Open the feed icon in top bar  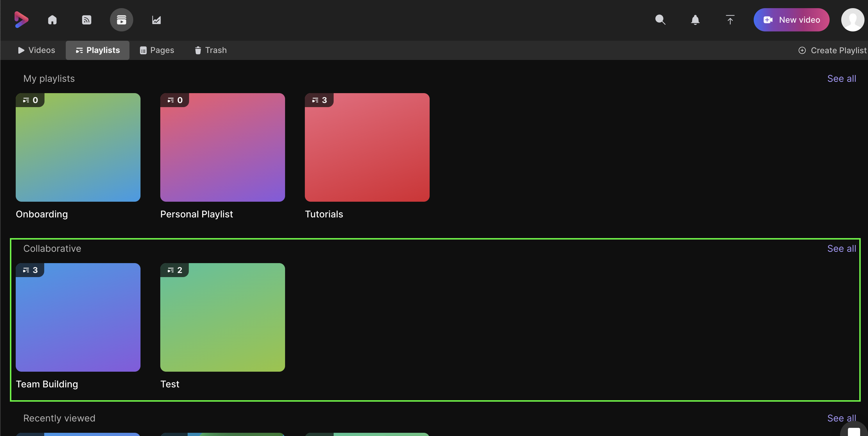pyautogui.click(x=87, y=20)
